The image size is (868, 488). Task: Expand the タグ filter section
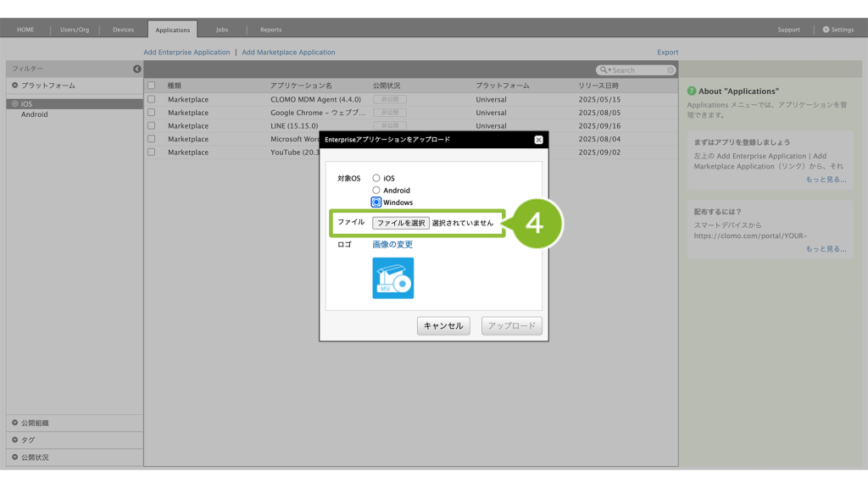click(x=15, y=440)
